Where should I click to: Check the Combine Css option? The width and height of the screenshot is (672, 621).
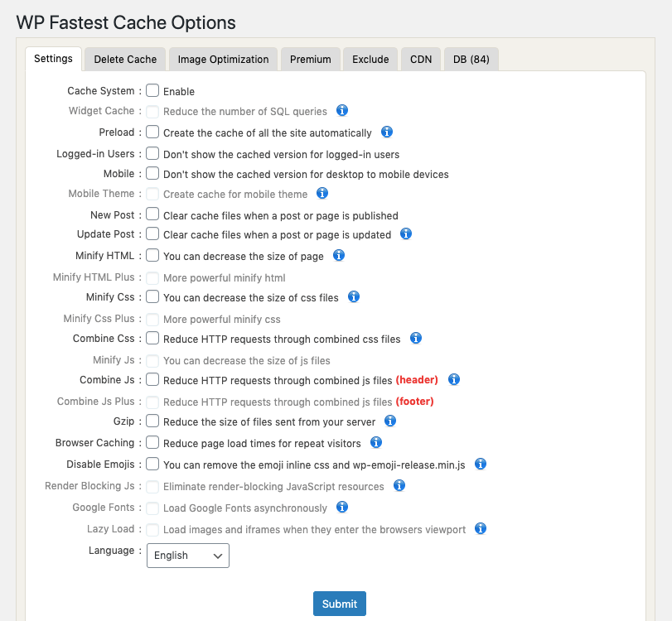click(152, 338)
